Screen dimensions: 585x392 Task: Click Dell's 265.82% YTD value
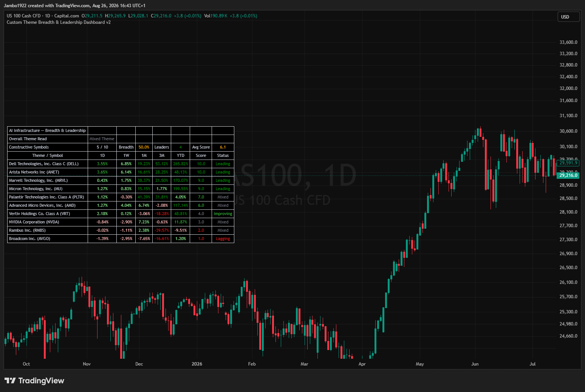(181, 164)
